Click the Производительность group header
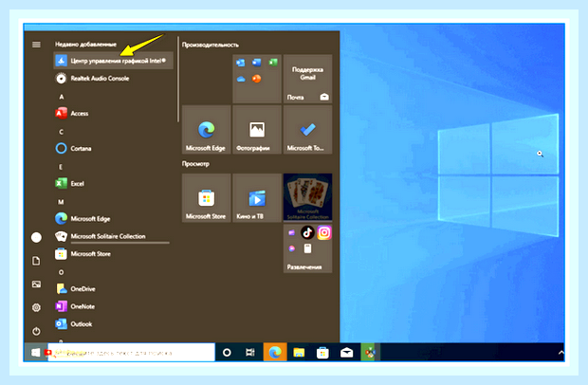Viewport: 588px width, 385px height. [x=211, y=45]
